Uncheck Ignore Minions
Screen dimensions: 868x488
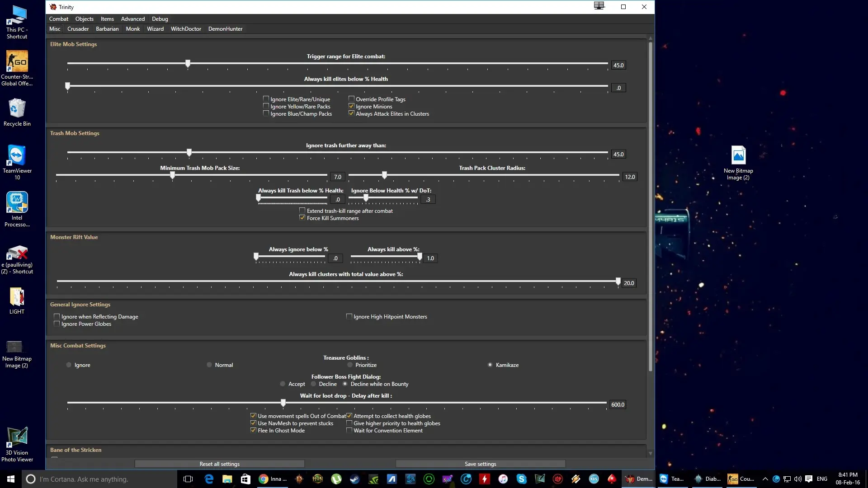click(351, 106)
